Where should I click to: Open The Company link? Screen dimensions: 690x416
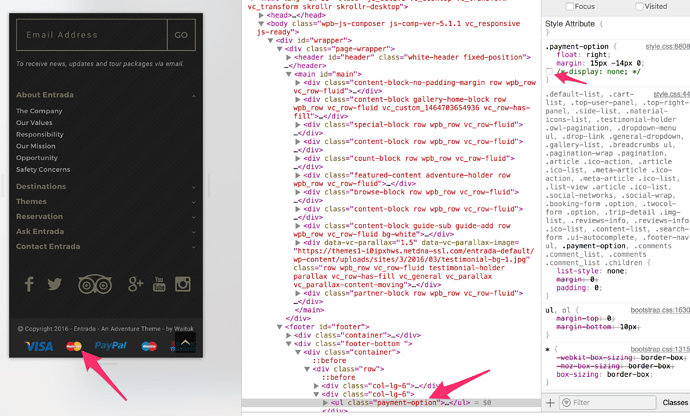pyautogui.click(x=39, y=111)
